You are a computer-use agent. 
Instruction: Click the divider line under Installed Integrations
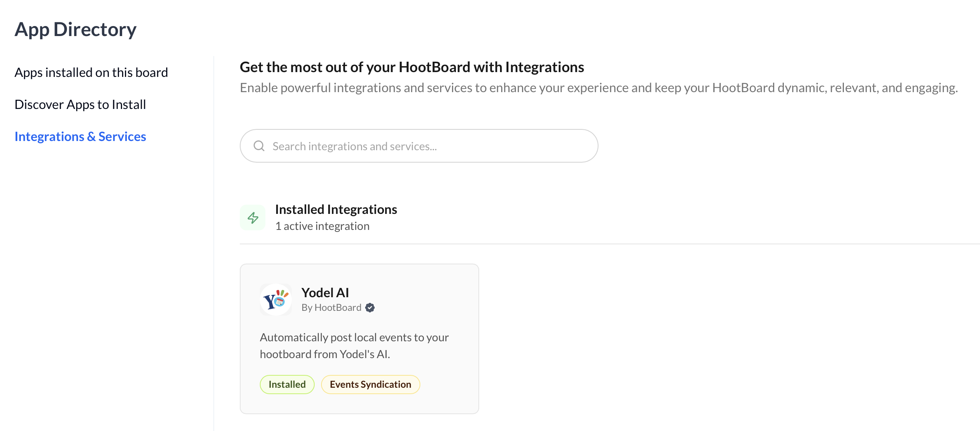coord(600,244)
